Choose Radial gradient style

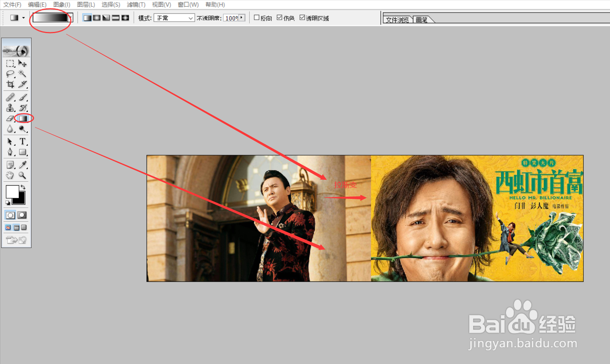pos(97,18)
